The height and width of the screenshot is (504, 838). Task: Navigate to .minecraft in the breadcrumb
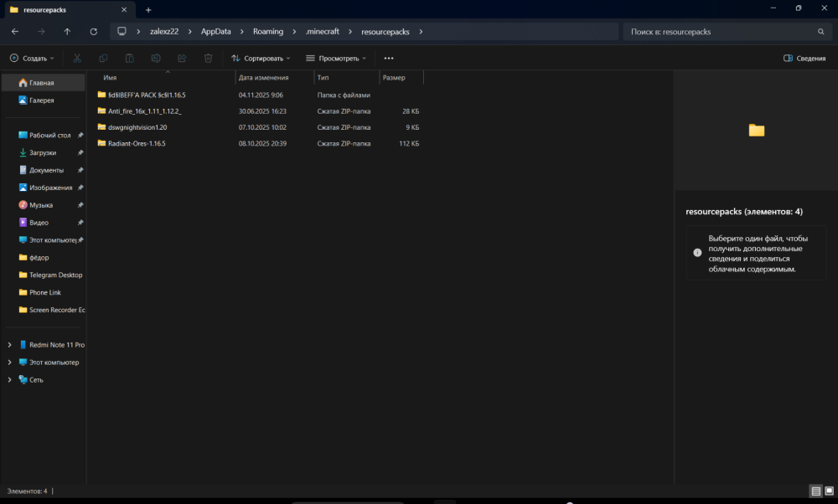point(323,32)
